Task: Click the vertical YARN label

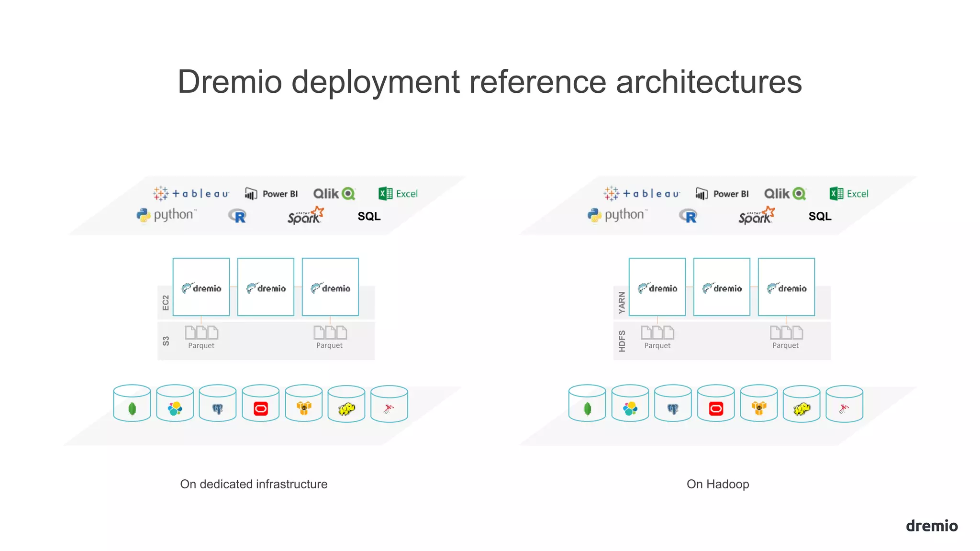Action: tap(622, 303)
